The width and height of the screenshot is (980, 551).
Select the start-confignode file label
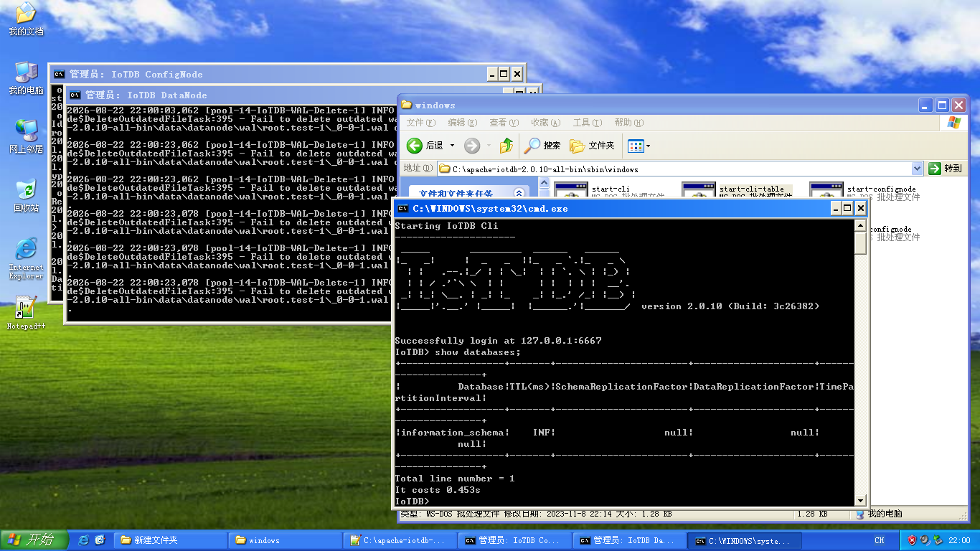(x=881, y=189)
